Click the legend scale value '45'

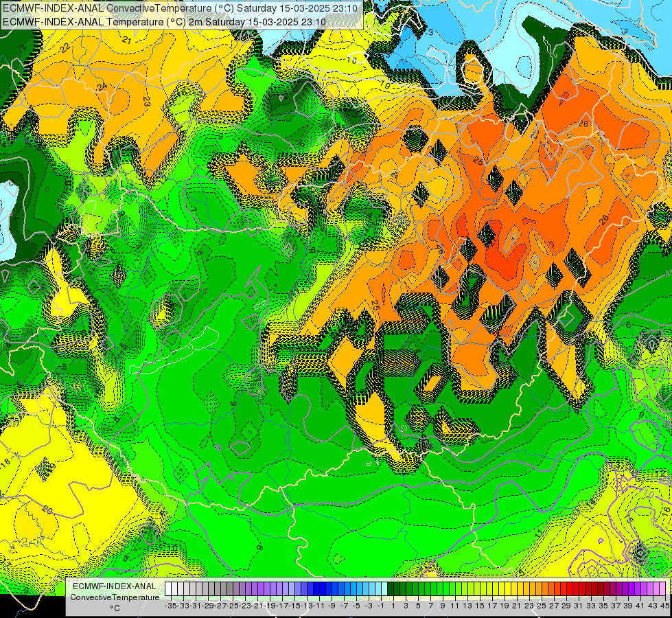[664, 606]
